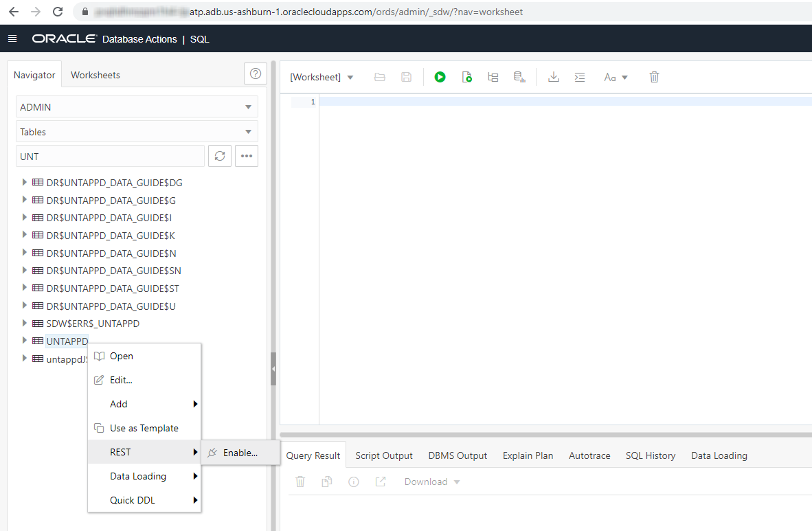Run statement with green play button
Image resolution: width=812 pixels, height=531 pixels.
[440, 77]
